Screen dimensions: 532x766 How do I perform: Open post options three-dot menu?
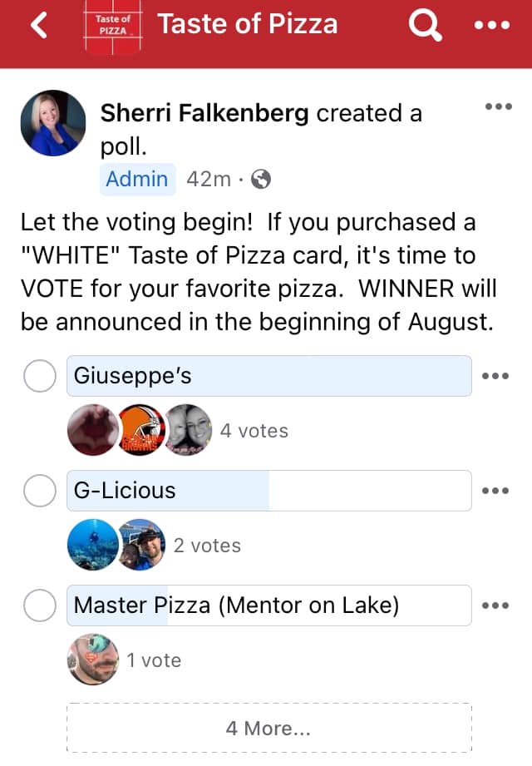pyautogui.click(x=498, y=106)
